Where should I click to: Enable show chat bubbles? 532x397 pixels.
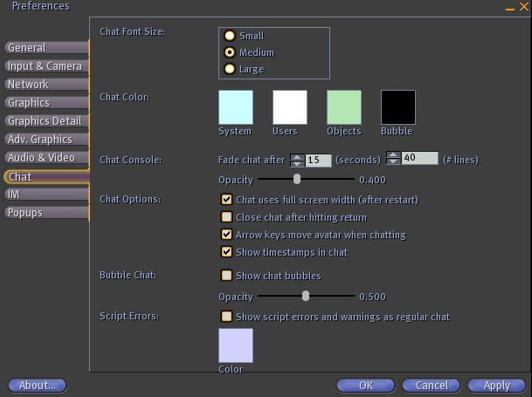click(227, 276)
